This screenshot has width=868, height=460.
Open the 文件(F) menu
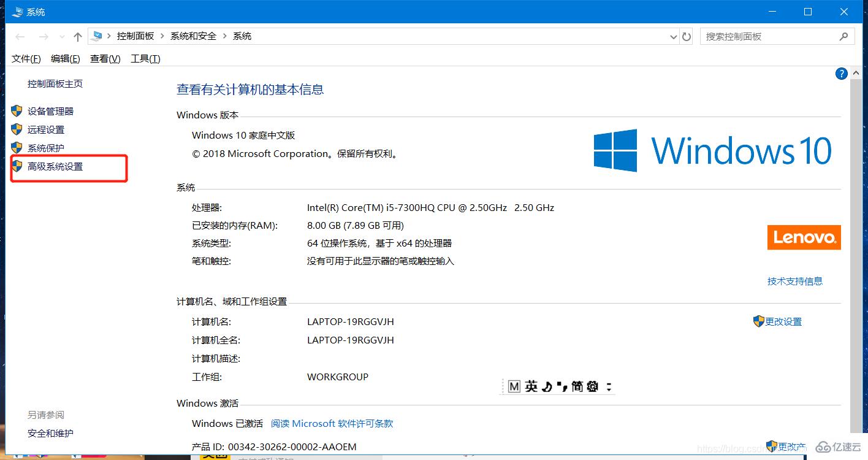26,58
